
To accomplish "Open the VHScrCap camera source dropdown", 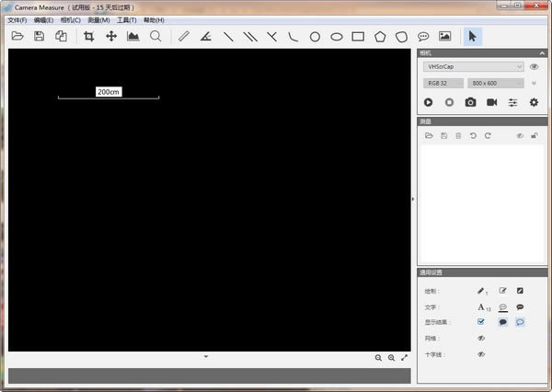I will pos(473,66).
